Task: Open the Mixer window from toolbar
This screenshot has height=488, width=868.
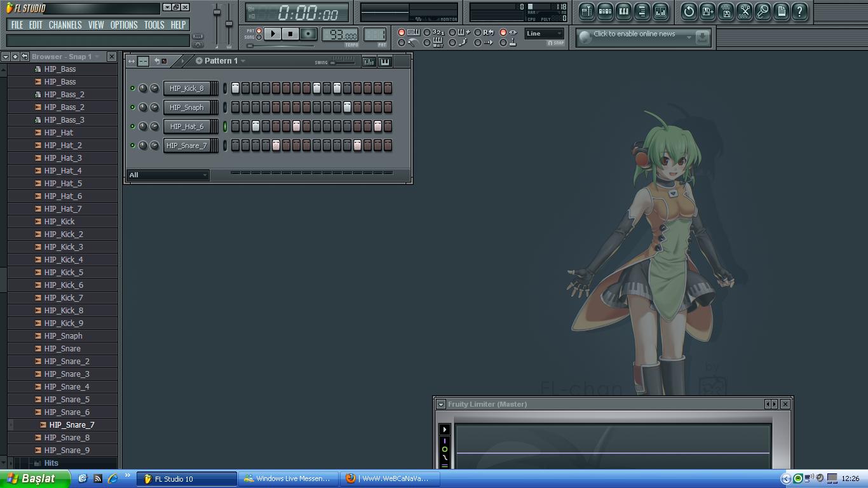Action: click(x=661, y=11)
